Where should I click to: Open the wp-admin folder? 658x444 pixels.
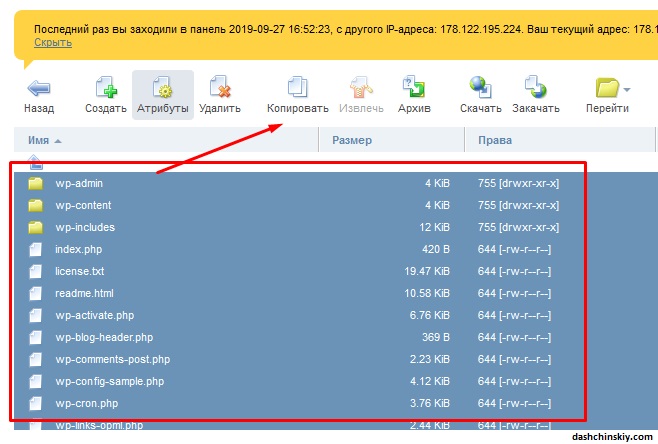79,183
